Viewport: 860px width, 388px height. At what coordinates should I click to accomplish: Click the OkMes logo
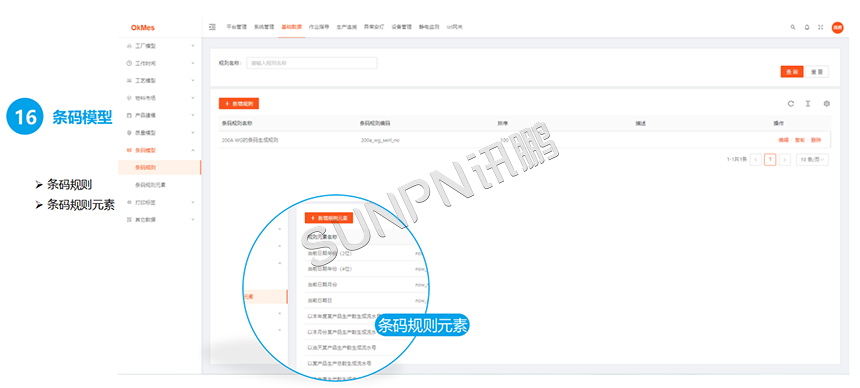(x=143, y=27)
